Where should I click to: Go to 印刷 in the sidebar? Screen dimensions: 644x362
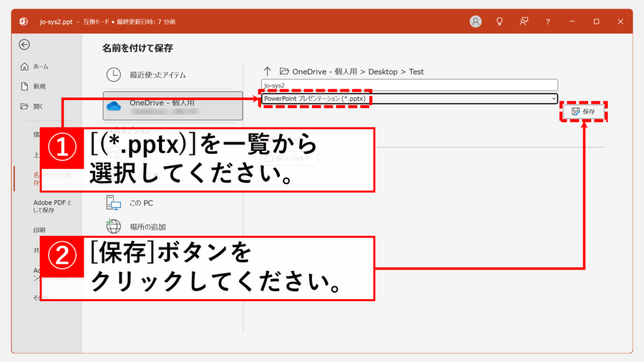tap(40, 230)
